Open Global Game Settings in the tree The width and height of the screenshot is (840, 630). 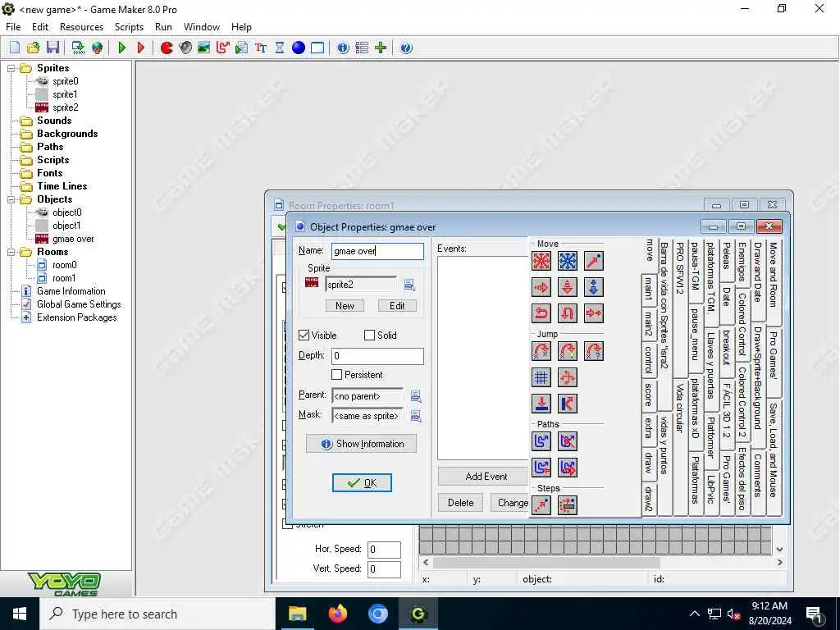click(x=79, y=304)
